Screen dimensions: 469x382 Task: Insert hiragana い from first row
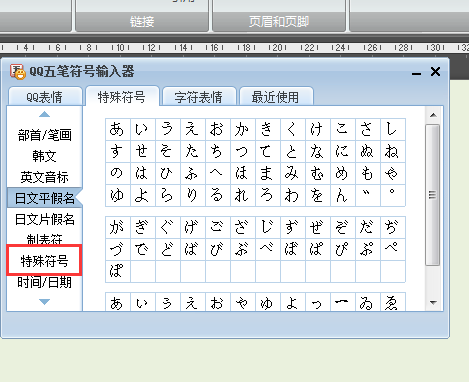(143, 129)
